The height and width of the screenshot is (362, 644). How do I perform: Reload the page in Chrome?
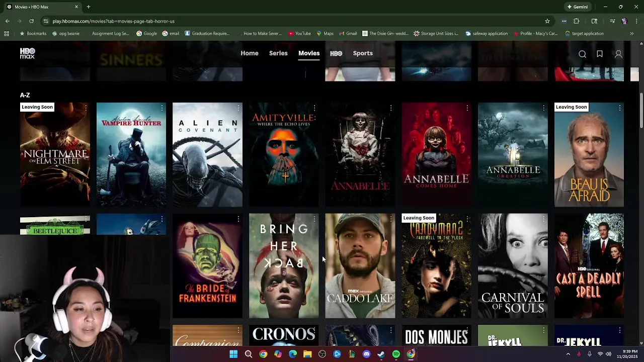(x=31, y=21)
